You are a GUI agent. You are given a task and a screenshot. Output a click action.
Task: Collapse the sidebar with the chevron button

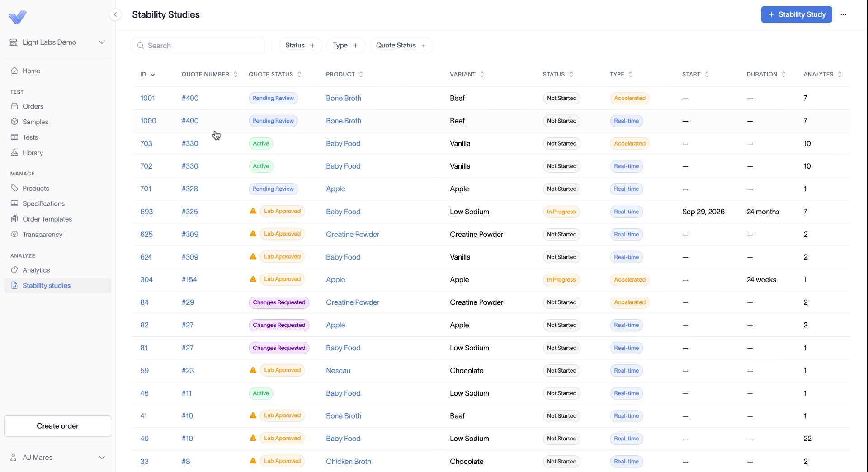click(x=115, y=14)
